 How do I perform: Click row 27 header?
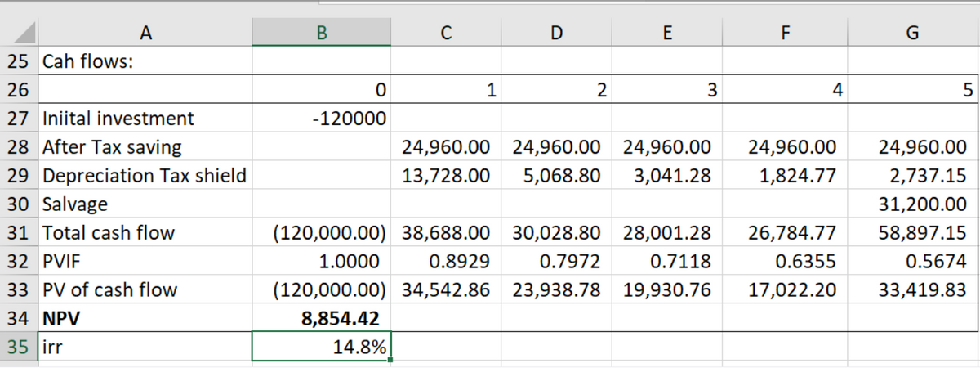click(x=18, y=119)
